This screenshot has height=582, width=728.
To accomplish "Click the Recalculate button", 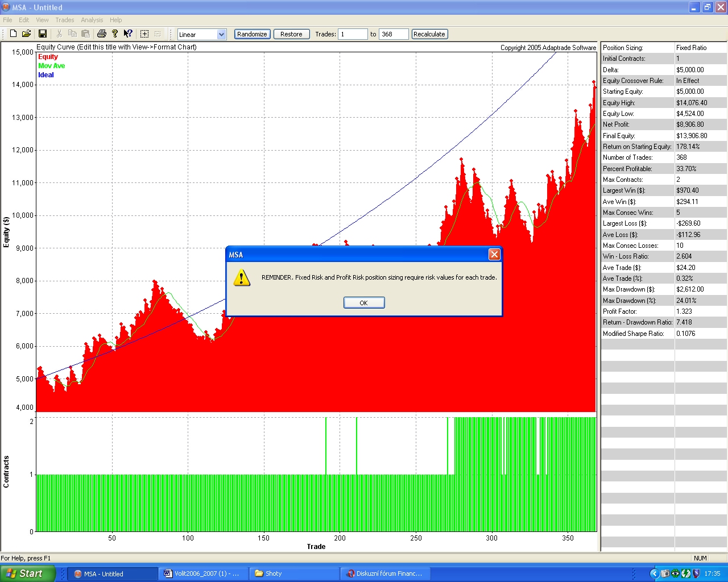I will coord(429,34).
